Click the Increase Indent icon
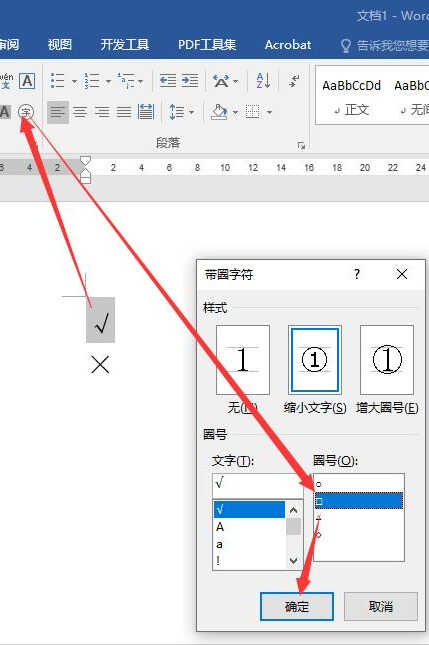The width and height of the screenshot is (429, 645). pos(190,81)
